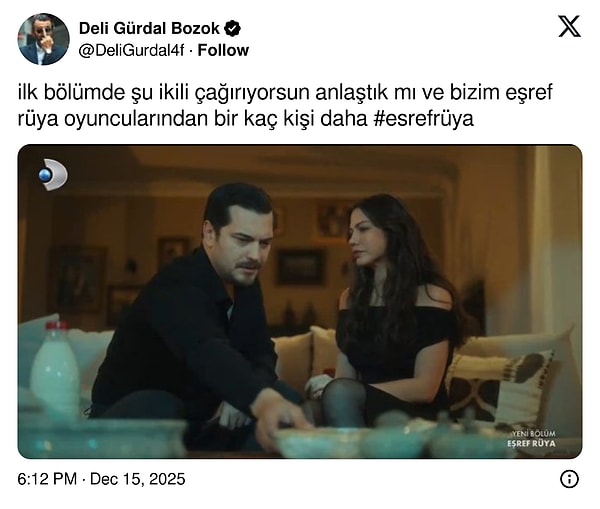This screenshot has height=509, width=600.
Task: Open the embedded tweet image
Action: (x=300, y=301)
